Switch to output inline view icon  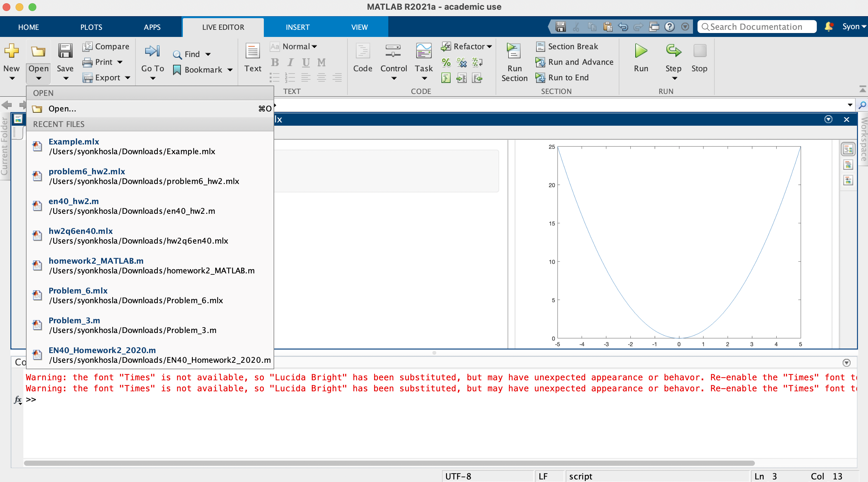(848, 165)
